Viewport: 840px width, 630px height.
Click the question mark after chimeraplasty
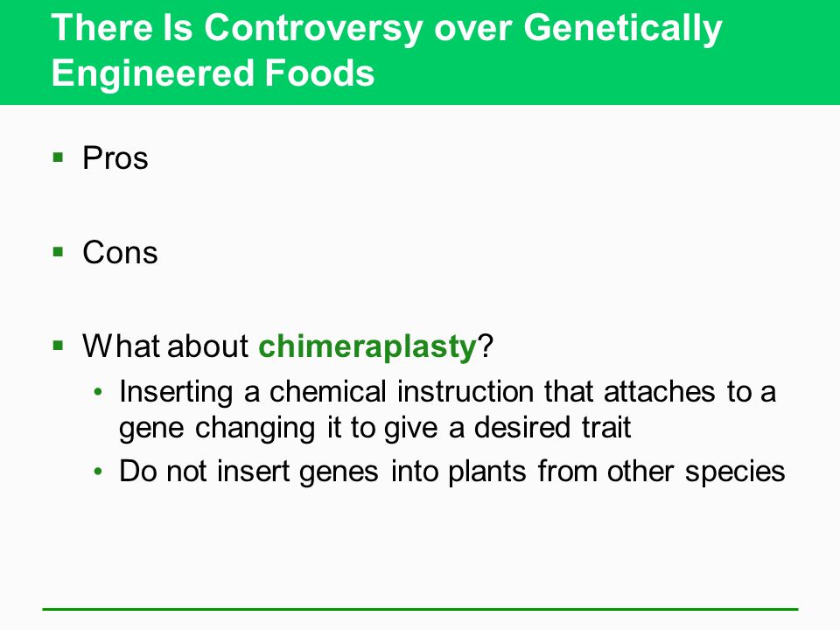point(485,346)
